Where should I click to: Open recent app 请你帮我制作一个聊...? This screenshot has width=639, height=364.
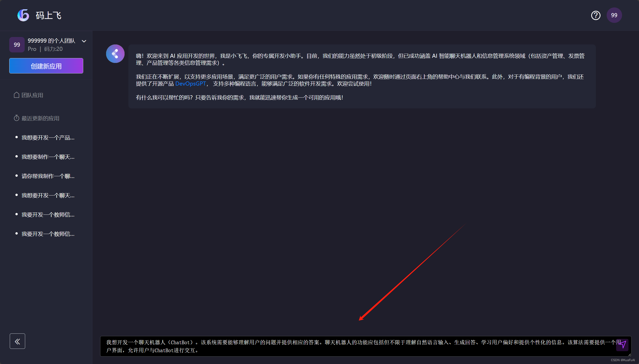coord(48,176)
